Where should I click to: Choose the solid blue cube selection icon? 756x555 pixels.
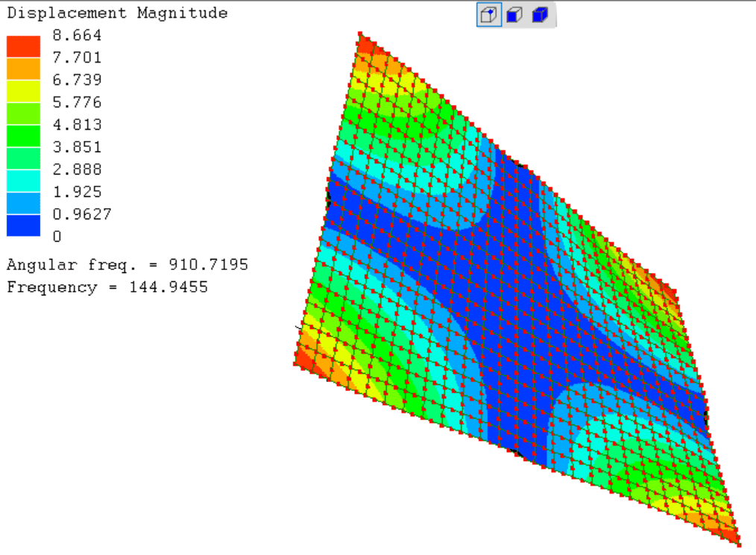(540, 15)
